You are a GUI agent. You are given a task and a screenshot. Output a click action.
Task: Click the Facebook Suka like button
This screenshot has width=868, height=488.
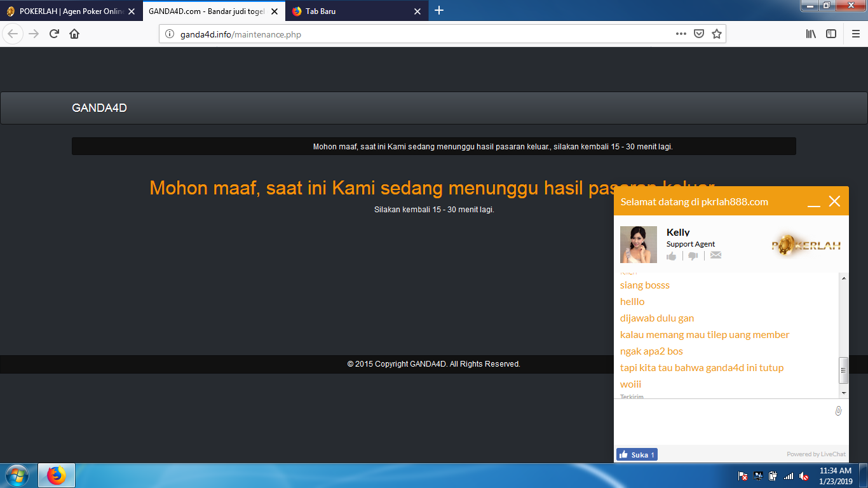(637, 454)
